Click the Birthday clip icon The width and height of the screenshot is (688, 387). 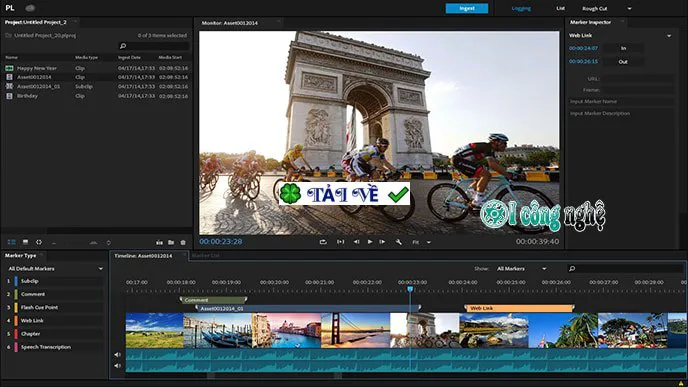(9, 96)
